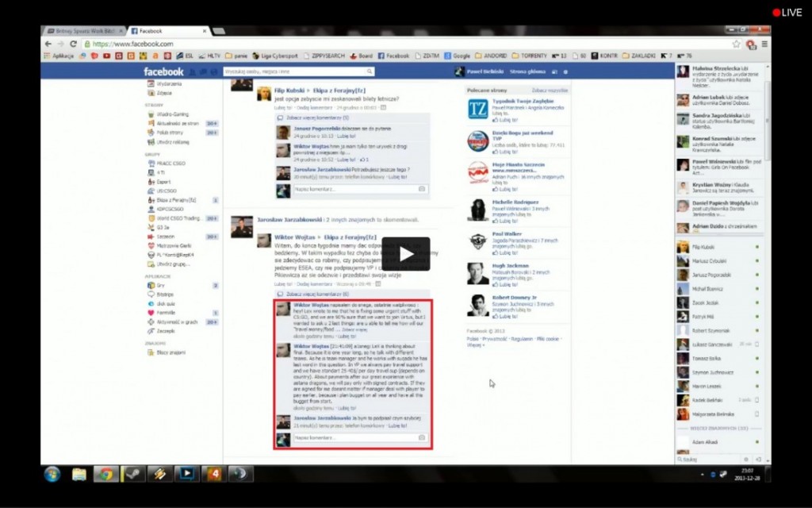Like the Paul Walker suggested page
The height and width of the screenshot is (508, 812).
pos(505,253)
